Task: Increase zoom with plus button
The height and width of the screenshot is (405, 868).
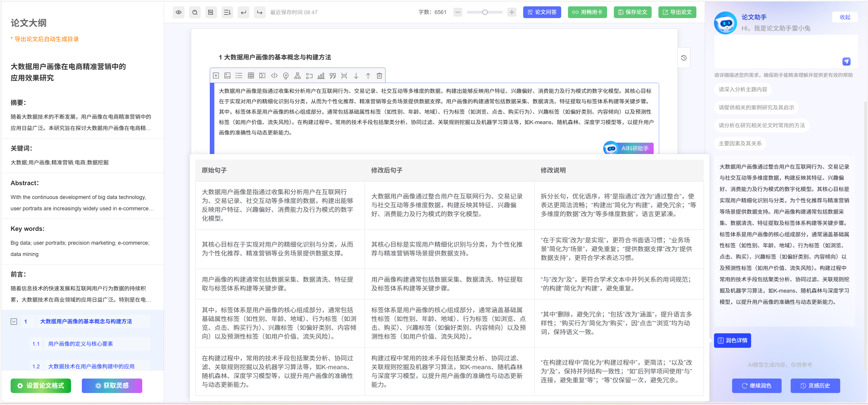Action: [x=511, y=12]
